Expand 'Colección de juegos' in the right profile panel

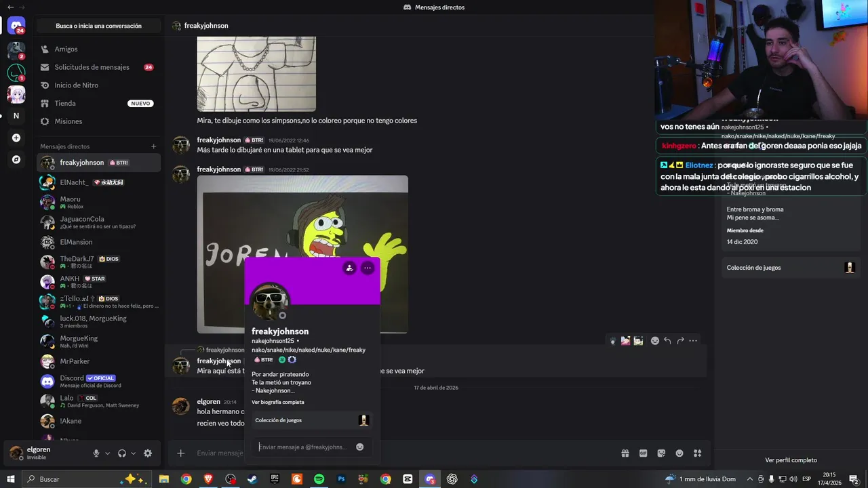point(791,268)
